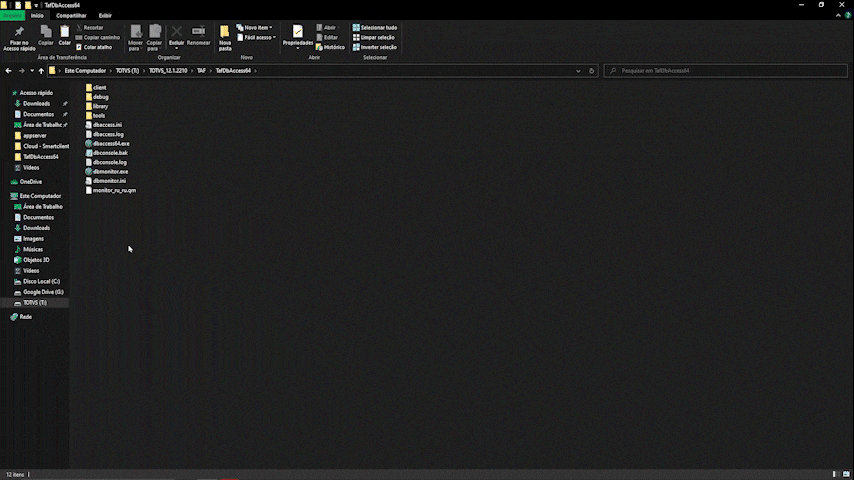Open address bar history dropdown
This screenshot has width=854, height=480.
(x=578, y=71)
